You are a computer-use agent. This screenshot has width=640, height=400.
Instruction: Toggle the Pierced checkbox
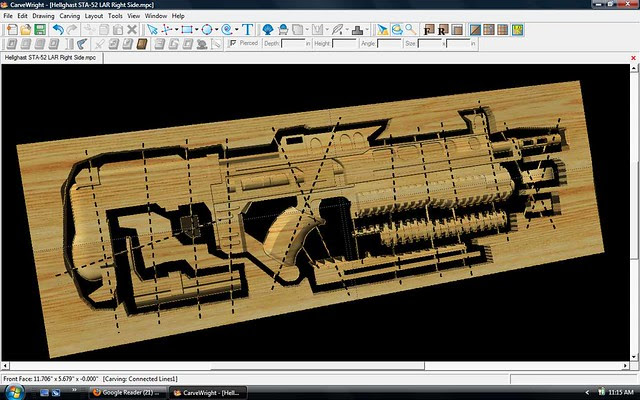click(233, 43)
